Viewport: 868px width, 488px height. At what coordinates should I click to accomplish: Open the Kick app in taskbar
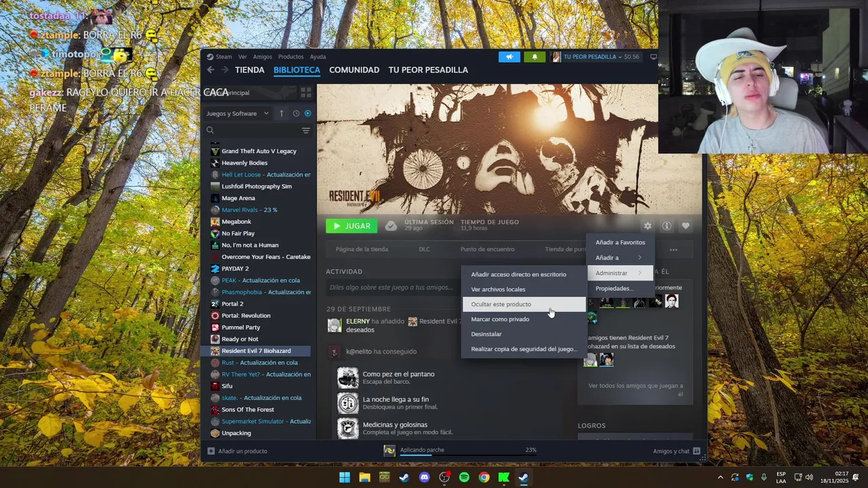pos(504,477)
